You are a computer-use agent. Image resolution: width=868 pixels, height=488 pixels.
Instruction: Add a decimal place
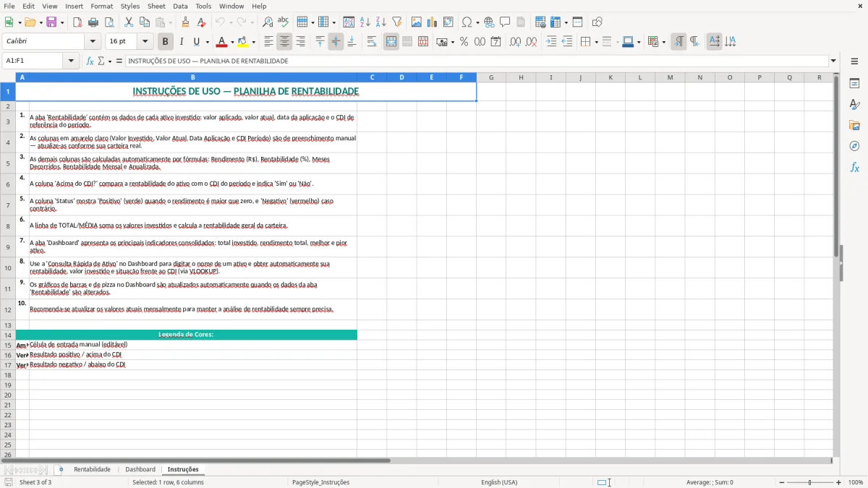[x=515, y=42]
